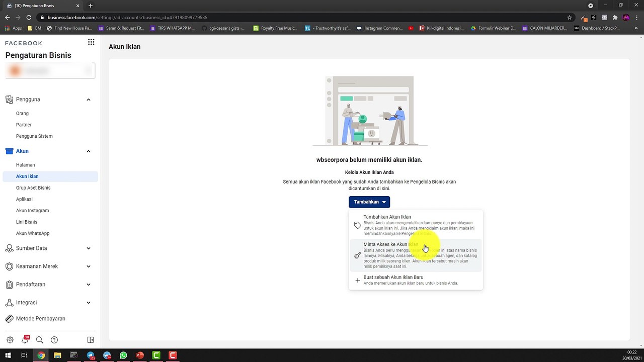Select Tambahkan Akun Iklan option
Viewport: 644px width, 362px height.
tap(416, 225)
